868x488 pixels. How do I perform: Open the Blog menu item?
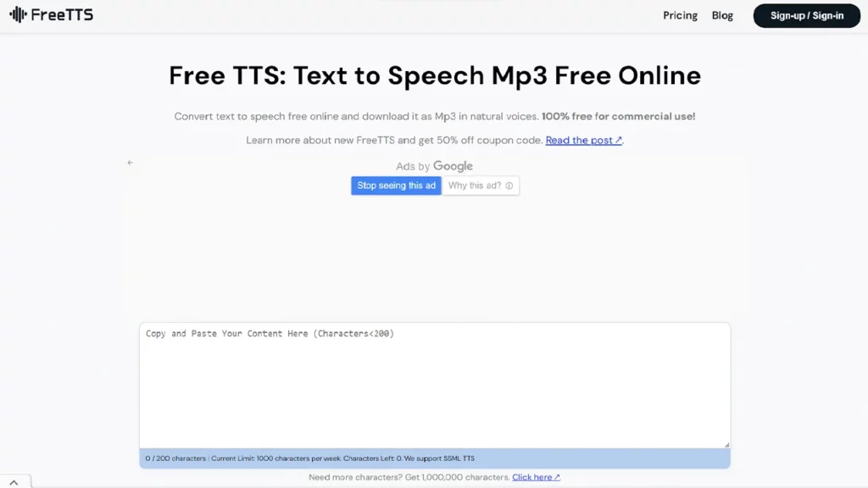point(722,15)
